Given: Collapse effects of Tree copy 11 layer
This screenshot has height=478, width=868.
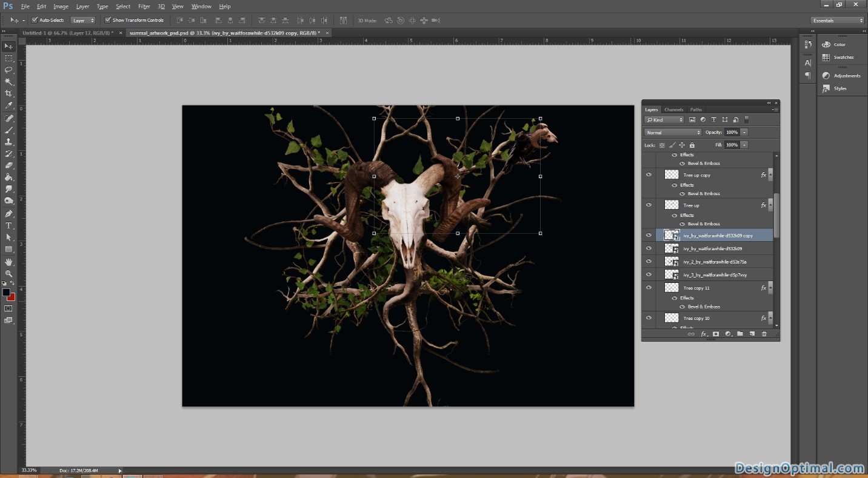Looking at the screenshot, I should [771, 288].
